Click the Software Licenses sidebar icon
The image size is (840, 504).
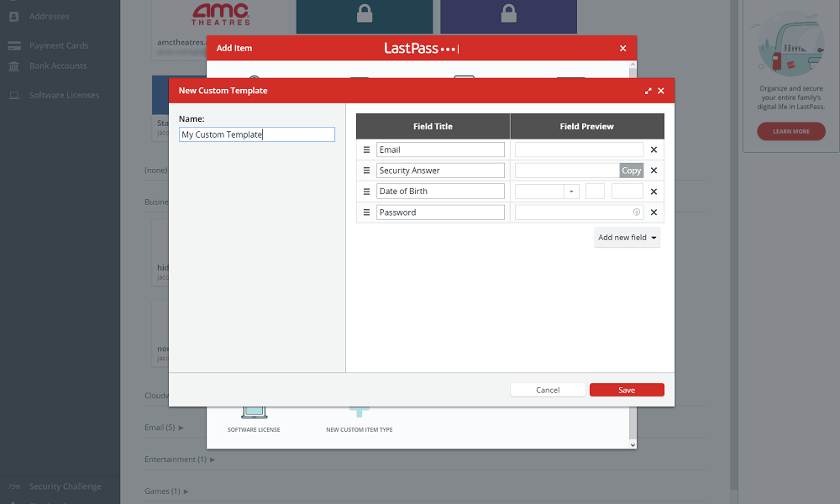[14, 95]
